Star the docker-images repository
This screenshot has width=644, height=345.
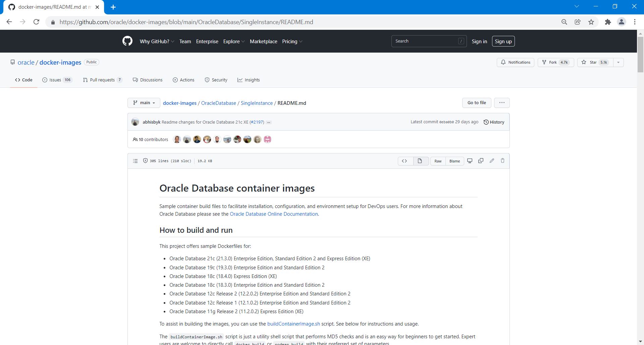pos(595,62)
